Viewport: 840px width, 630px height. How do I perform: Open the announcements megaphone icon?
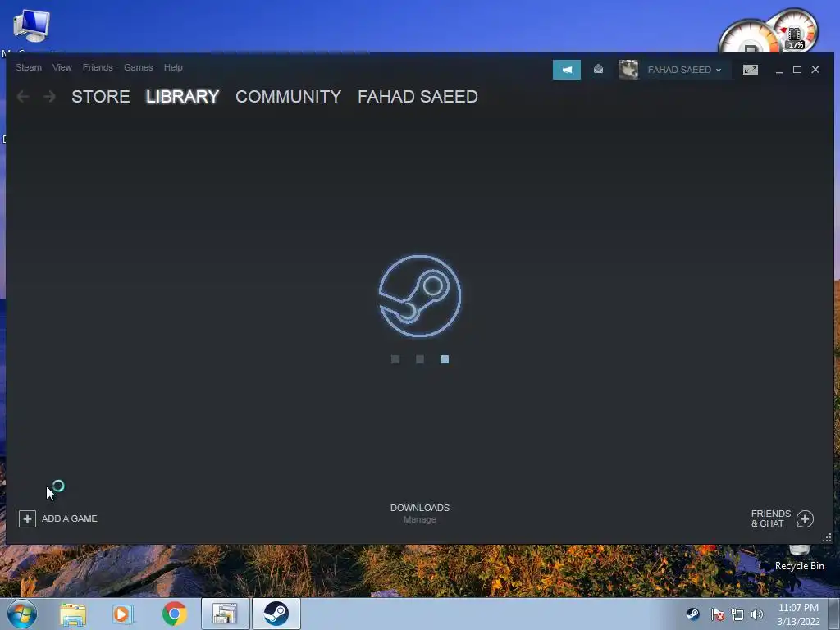(x=567, y=70)
